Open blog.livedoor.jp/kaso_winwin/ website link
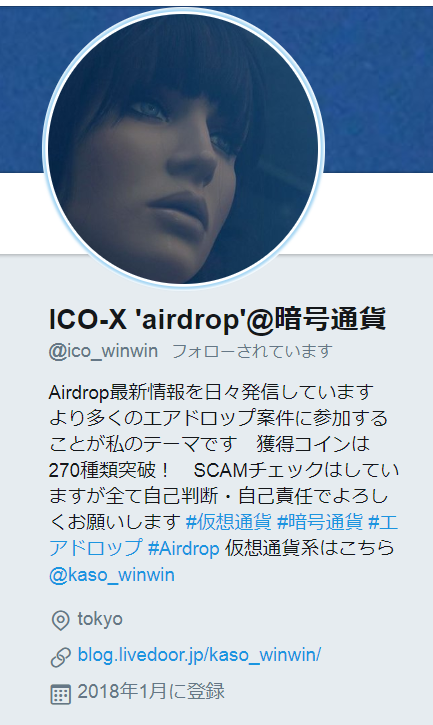The image size is (433, 725). coord(199,655)
